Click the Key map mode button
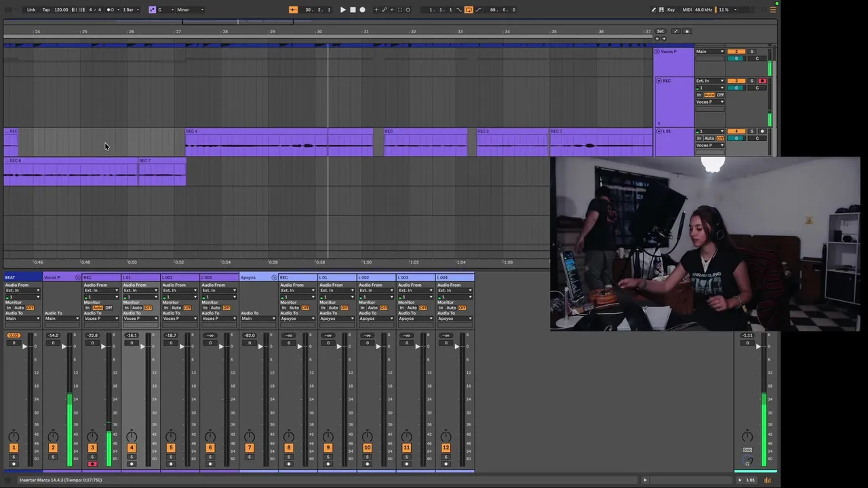This screenshot has width=868, height=488. [671, 9]
